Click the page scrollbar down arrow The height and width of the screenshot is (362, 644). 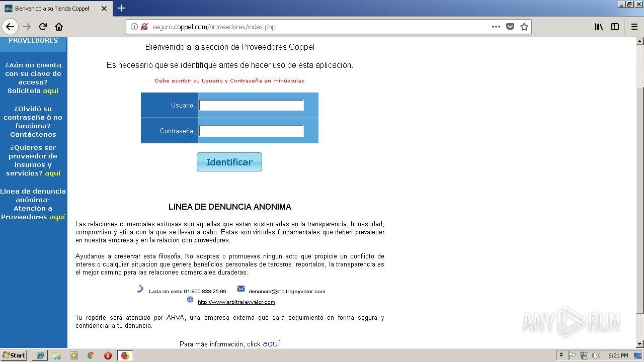(640, 344)
